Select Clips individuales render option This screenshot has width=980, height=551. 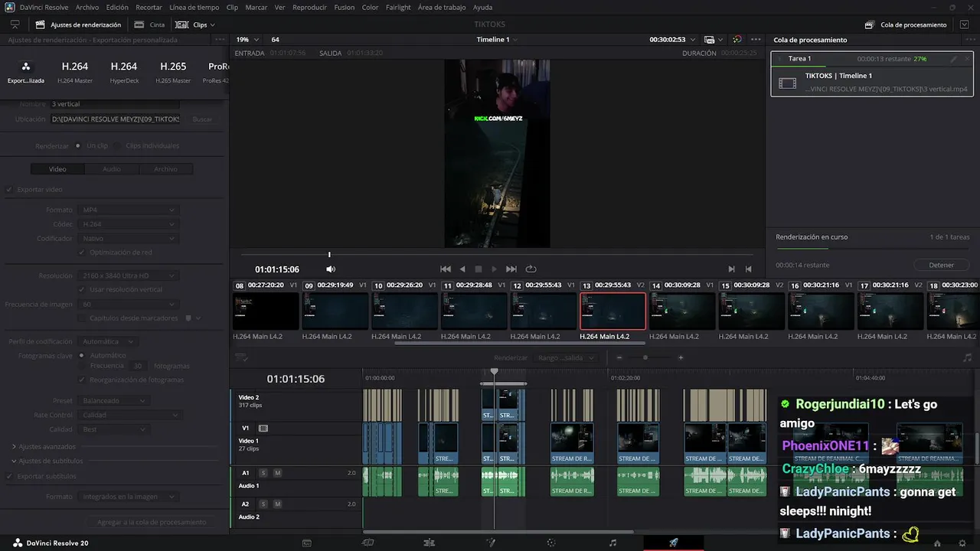click(117, 145)
